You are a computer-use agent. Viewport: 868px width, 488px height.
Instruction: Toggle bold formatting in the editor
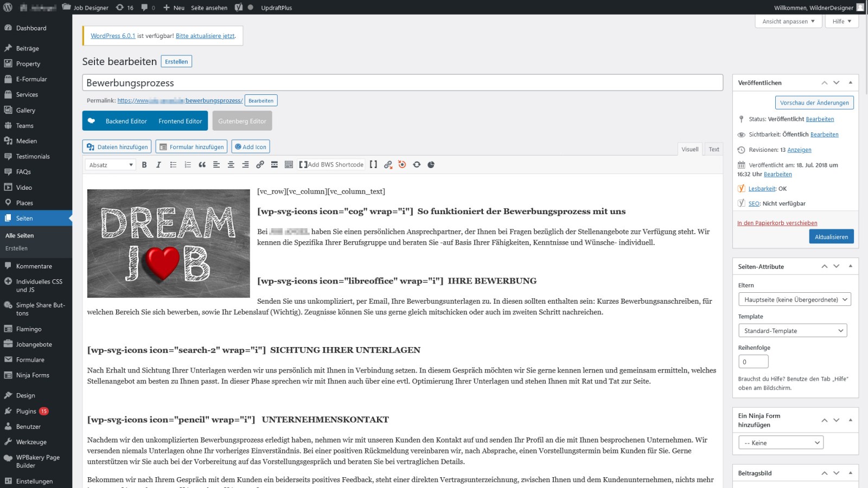(144, 164)
